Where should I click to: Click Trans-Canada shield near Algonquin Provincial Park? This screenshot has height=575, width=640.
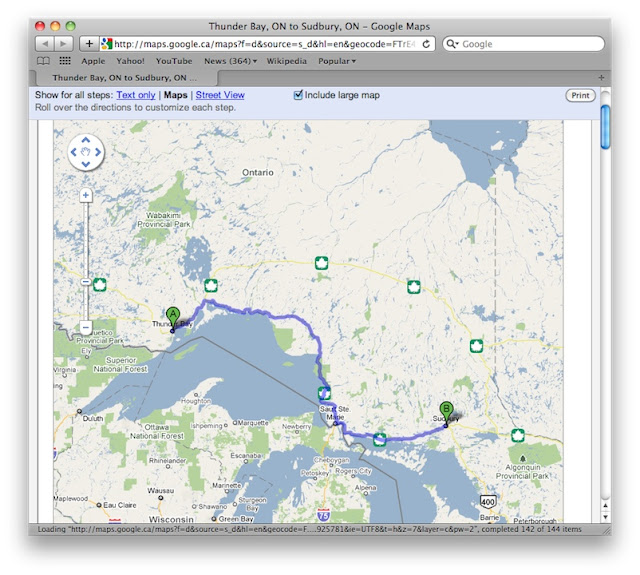[518, 435]
